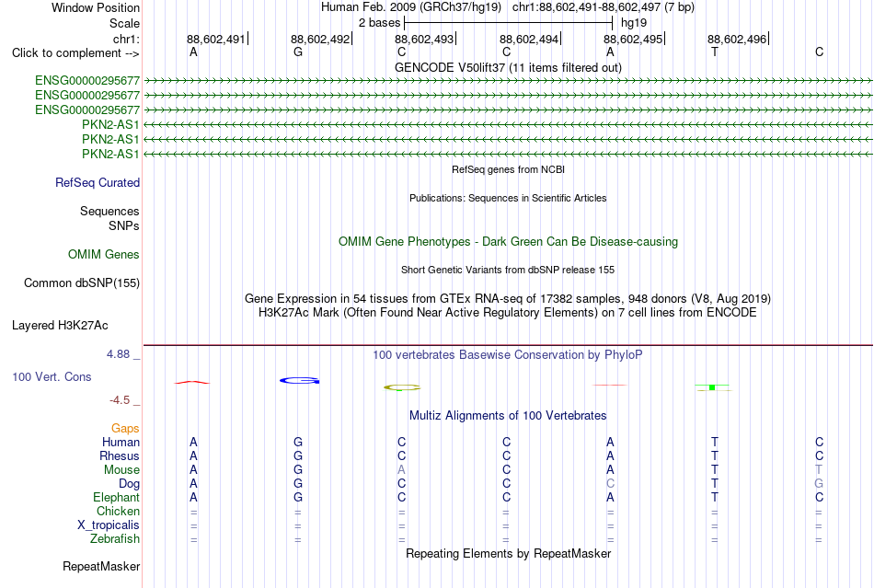
Task: Click the '2 bases' scale bar label
Action: 379,23
